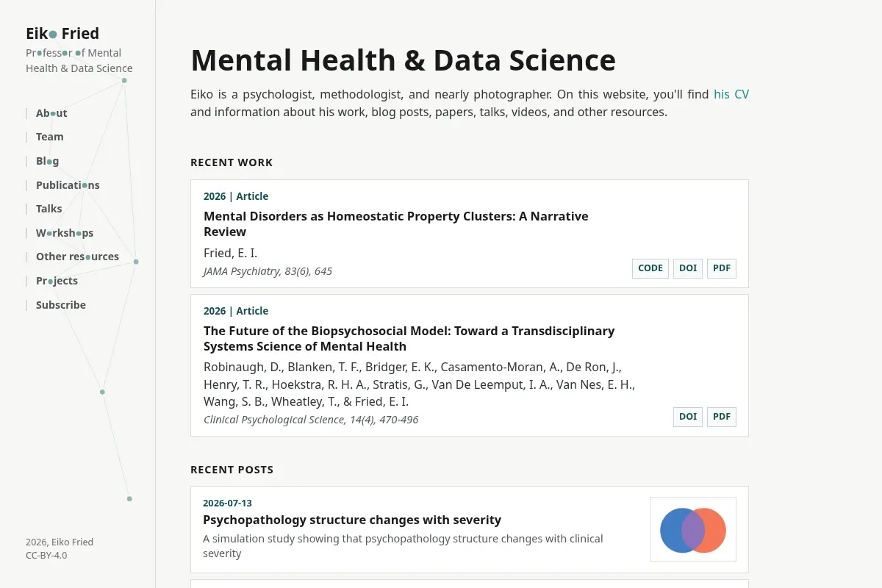Open The Future of the Biopsychosocial Model title
Viewport: 882px width, 588px height.
tap(409, 339)
